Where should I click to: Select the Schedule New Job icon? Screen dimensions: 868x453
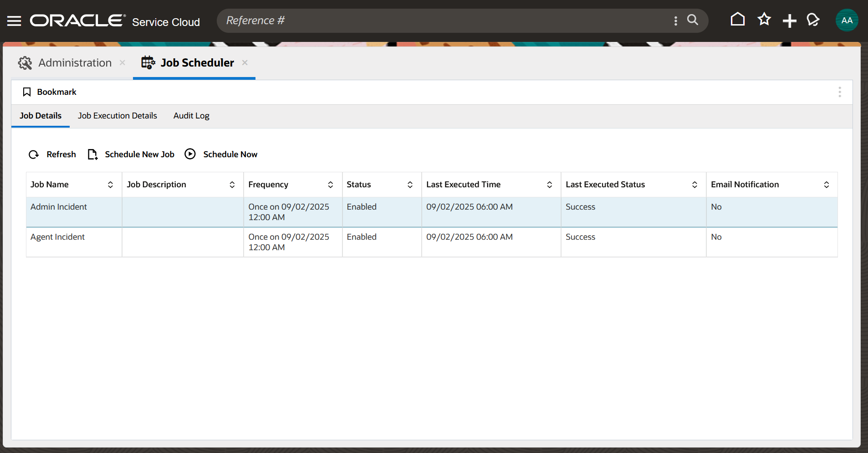point(92,154)
